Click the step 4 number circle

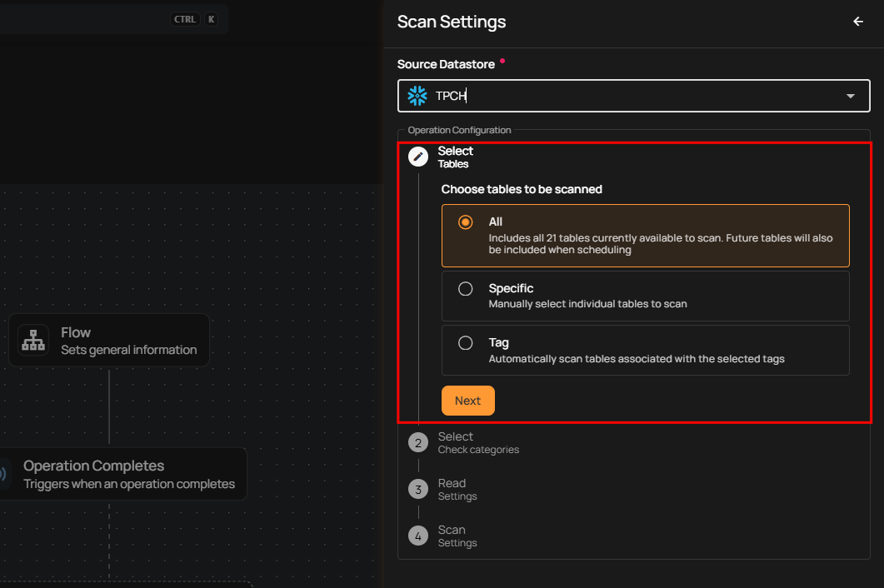click(418, 536)
